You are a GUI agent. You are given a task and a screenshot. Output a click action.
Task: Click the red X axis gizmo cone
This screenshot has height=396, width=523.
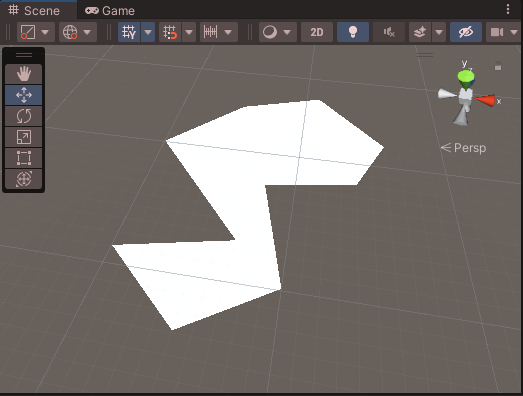click(485, 100)
